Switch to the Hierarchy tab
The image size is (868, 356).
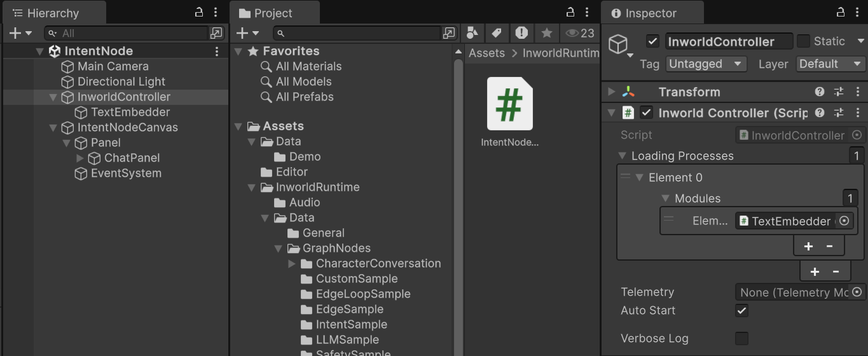(x=45, y=13)
